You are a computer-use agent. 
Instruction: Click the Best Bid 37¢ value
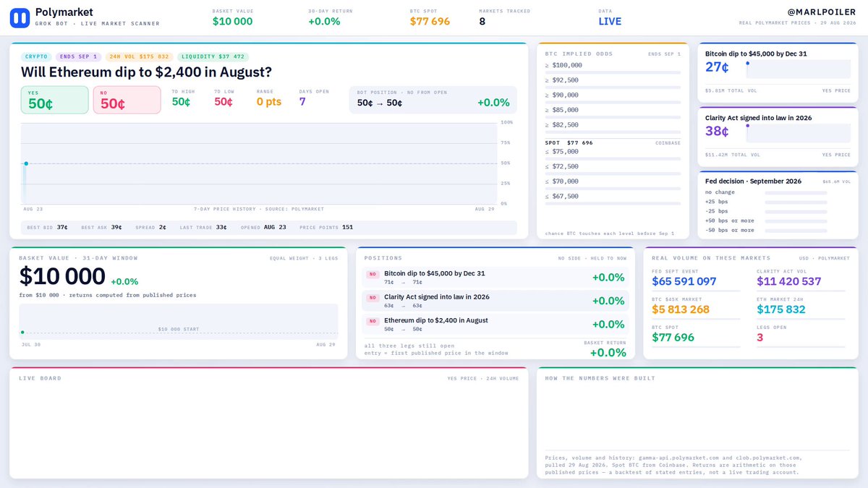[x=62, y=228]
